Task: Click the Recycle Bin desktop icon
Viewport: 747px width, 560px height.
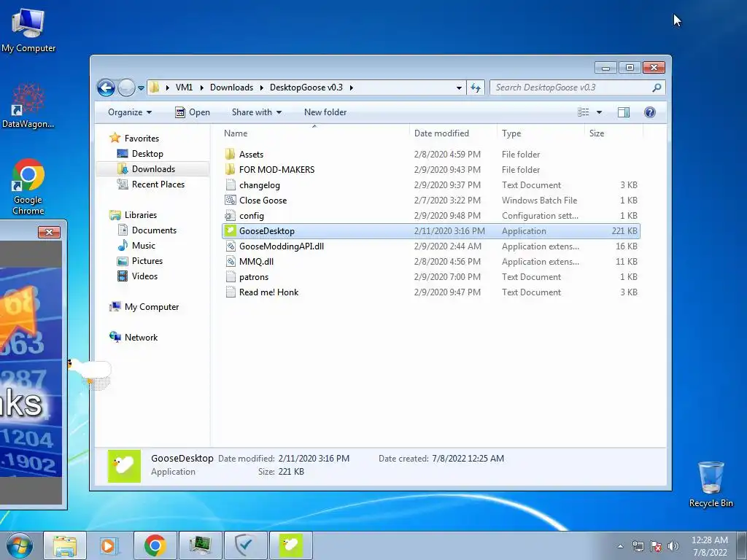Action: tap(711, 484)
